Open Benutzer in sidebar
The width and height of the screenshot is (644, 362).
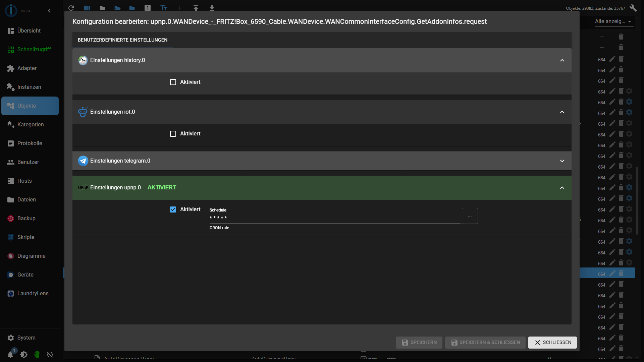30,162
